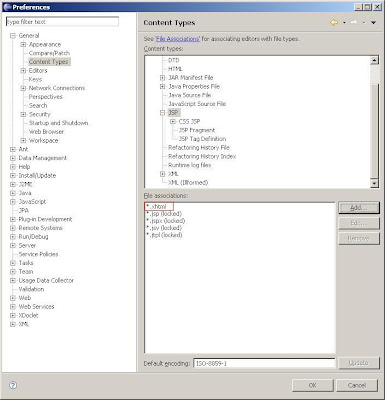385x400 pixels.
Task: Select Startup and Shutdown page
Action: [59, 123]
